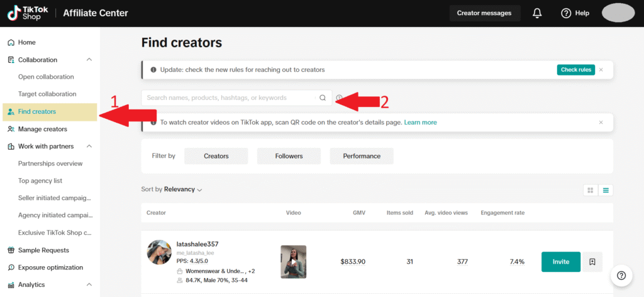Image resolution: width=644 pixels, height=297 pixels.
Task: Click the notification bell icon
Action: 537,13
